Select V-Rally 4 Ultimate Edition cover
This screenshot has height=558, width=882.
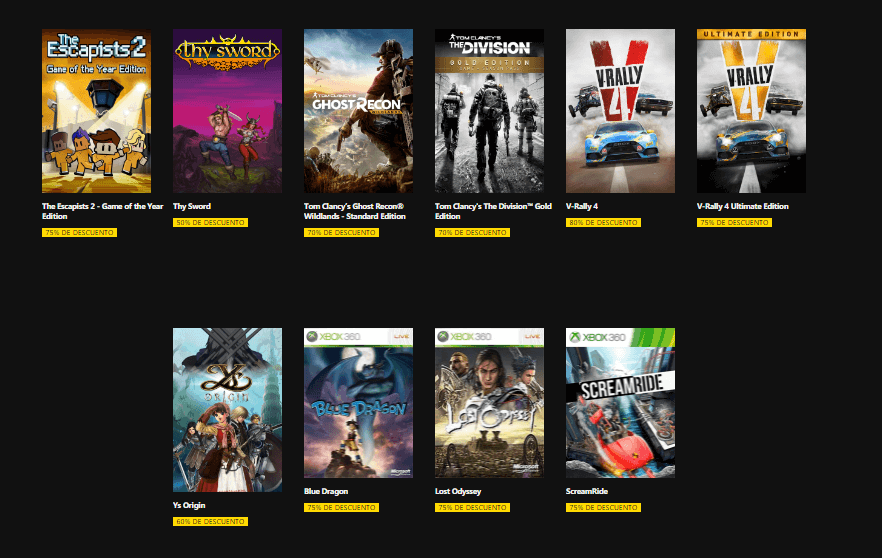(x=752, y=111)
